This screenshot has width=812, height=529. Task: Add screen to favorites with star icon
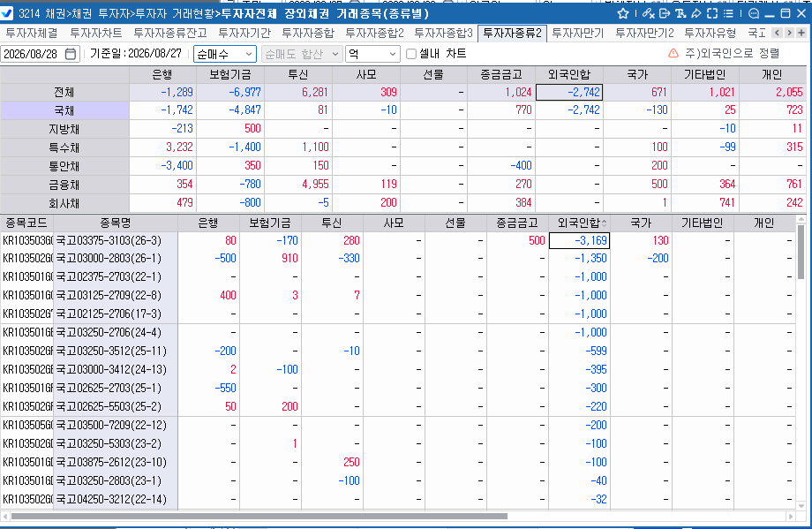[623, 13]
